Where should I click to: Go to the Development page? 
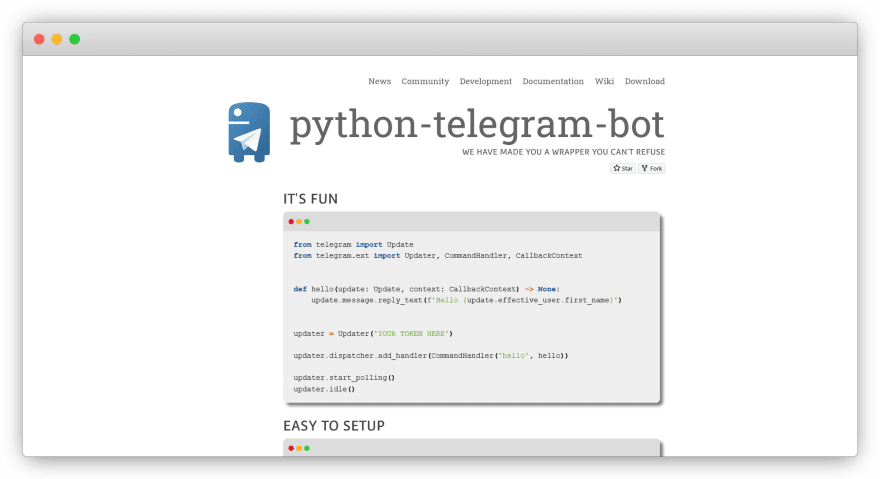[x=485, y=81]
